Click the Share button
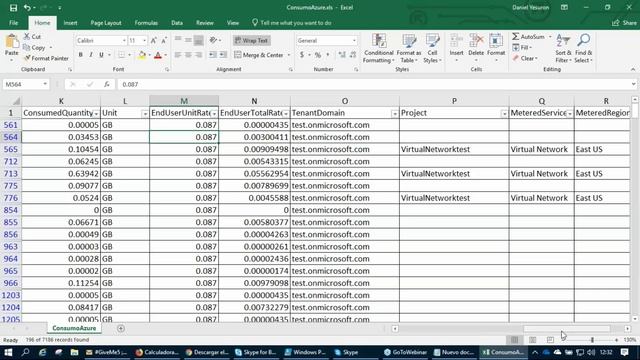 (624, 23)
